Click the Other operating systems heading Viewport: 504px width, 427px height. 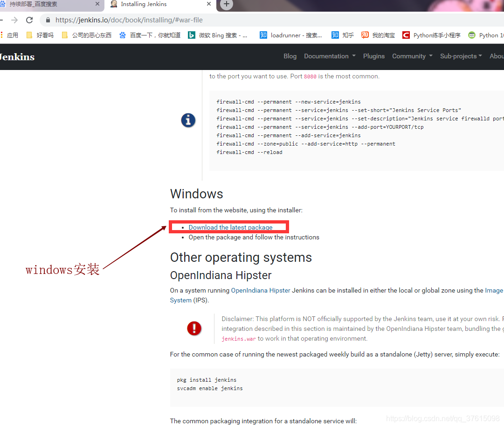pyautogui.click(x=241, y=258)
